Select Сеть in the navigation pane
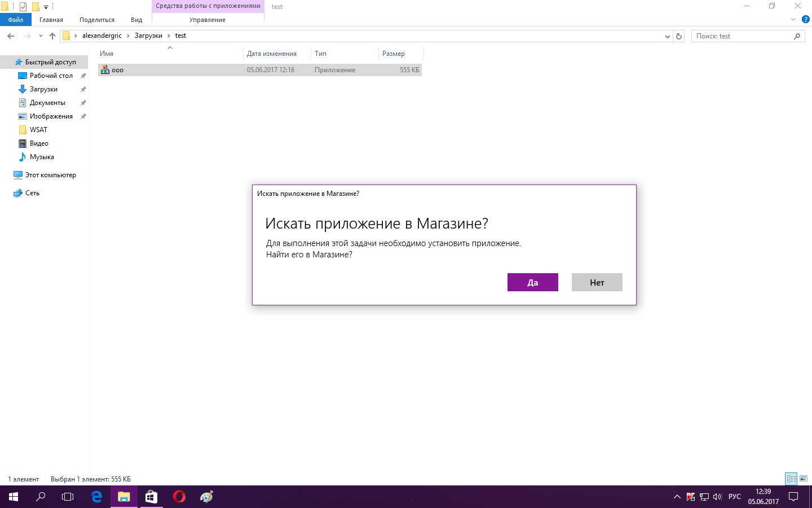 tap(32, 193)
